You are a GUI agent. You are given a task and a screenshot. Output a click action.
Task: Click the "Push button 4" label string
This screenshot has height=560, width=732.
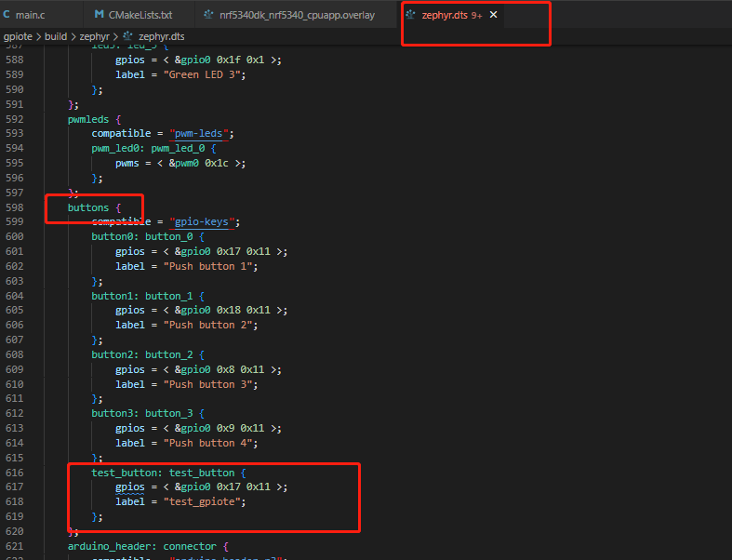pyautogui.click(x=207, y=443)
